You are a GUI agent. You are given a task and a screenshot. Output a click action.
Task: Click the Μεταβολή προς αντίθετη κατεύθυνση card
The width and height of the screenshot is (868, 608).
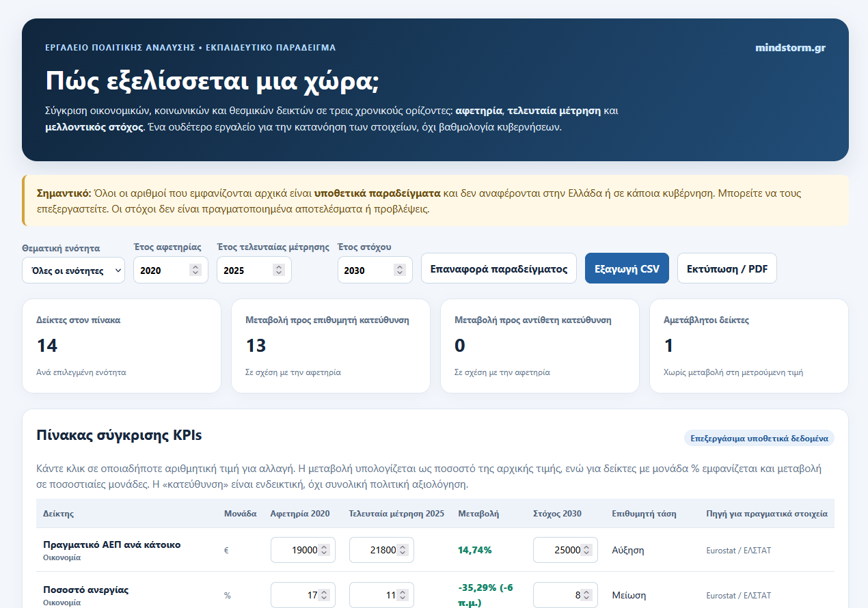(540, 346)
